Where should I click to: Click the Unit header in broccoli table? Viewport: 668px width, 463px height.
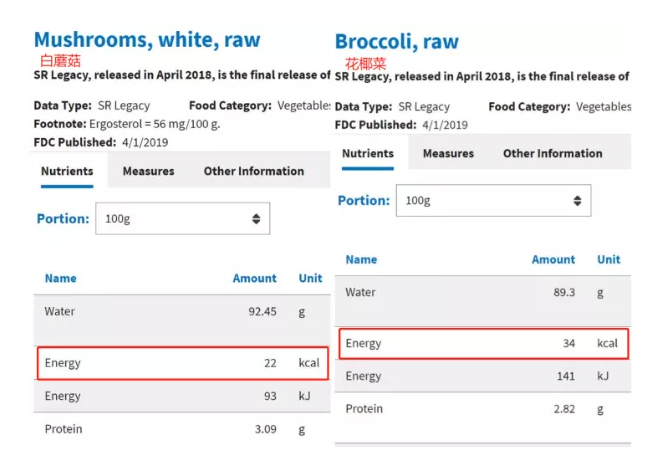click(608, 259)
